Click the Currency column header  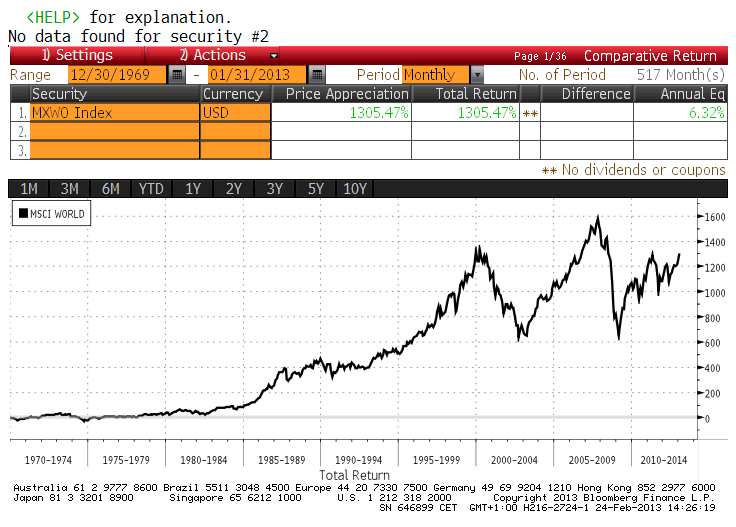point(236,94)
